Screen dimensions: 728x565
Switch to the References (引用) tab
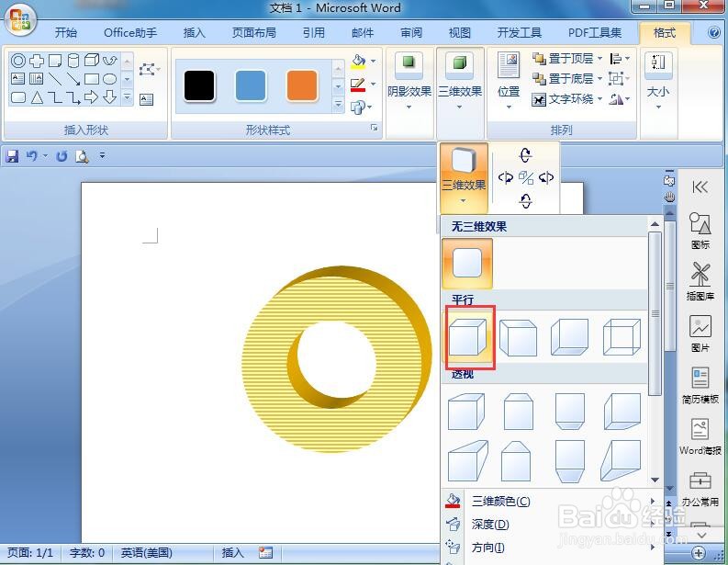click(314, 32)
